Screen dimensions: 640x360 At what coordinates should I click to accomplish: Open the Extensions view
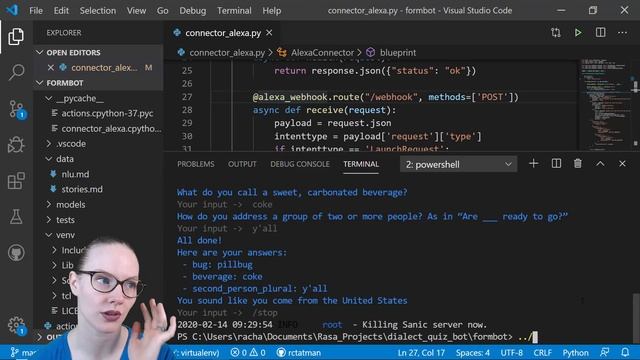click(16, 180)
